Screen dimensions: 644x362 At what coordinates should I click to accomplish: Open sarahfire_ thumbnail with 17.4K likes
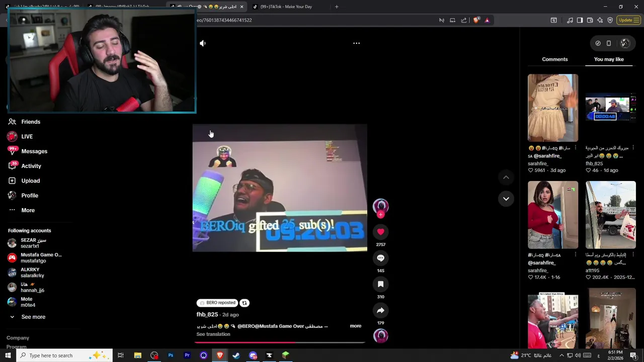[553, 215]
